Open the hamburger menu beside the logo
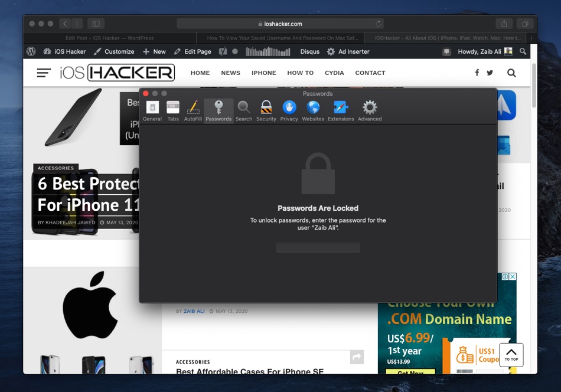The width and height of the screenshot is (561, 392). click(x=44, y=73)
